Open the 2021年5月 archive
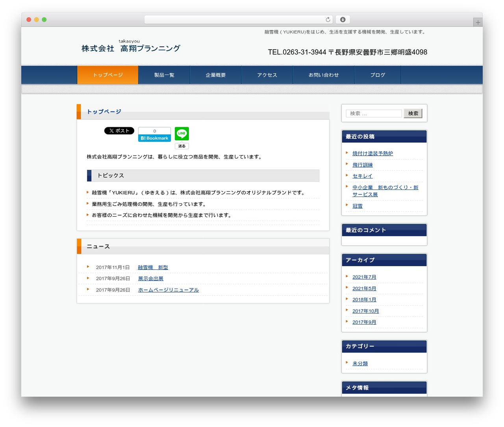Viewport: 504px width, 427px height. pyautogui.click(x=364, y=289)
